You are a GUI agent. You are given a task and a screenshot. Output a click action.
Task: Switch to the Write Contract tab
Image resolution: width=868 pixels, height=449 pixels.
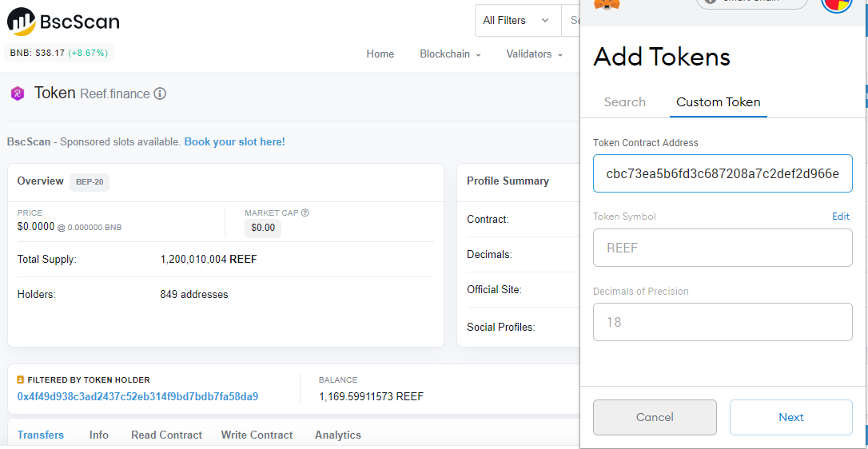coord(257,435)
